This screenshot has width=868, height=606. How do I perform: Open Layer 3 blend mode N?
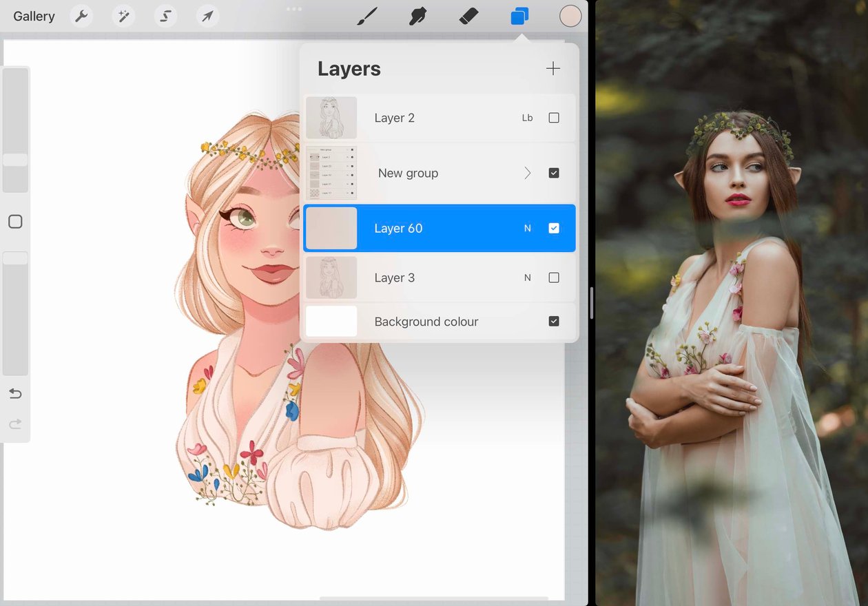click(528, 278)
